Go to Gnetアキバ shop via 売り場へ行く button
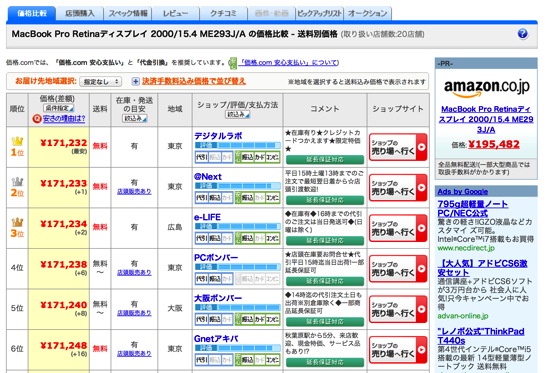550x373 pixels. 398,350
